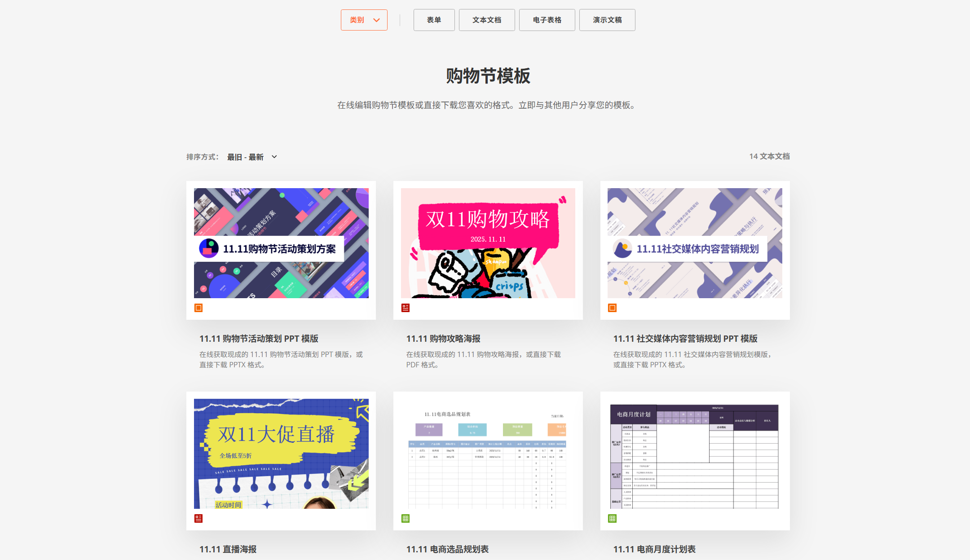Click the spreadsheet icon on 电商月度计划表
The image size is (970, 560).
tap(612, 519)
